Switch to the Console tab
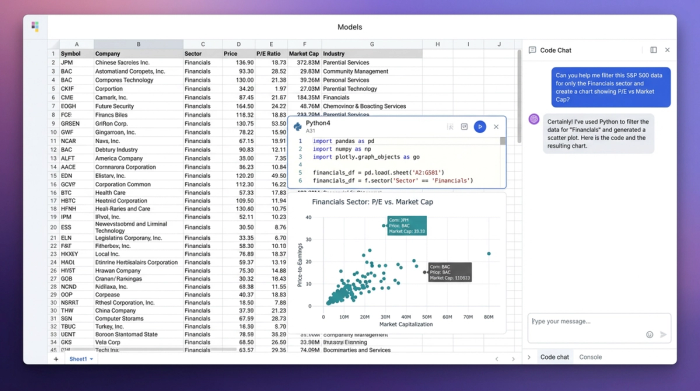This screenshot has width=700, height=391. pos(590,357)
